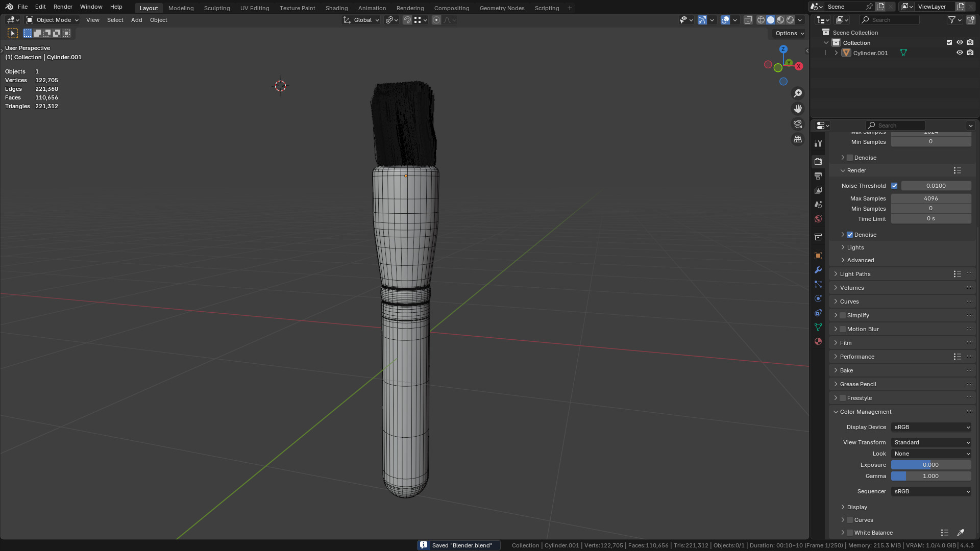The width and height of the screenshot is (980, 551).
Task: Open the Modifiers properties tab
Action: coord(818,270)
